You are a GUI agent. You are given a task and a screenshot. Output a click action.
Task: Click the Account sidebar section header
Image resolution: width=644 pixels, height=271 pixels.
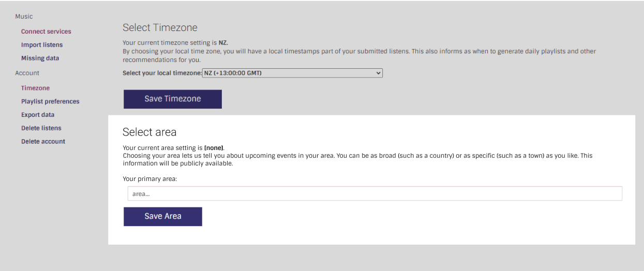pos(27,73)
